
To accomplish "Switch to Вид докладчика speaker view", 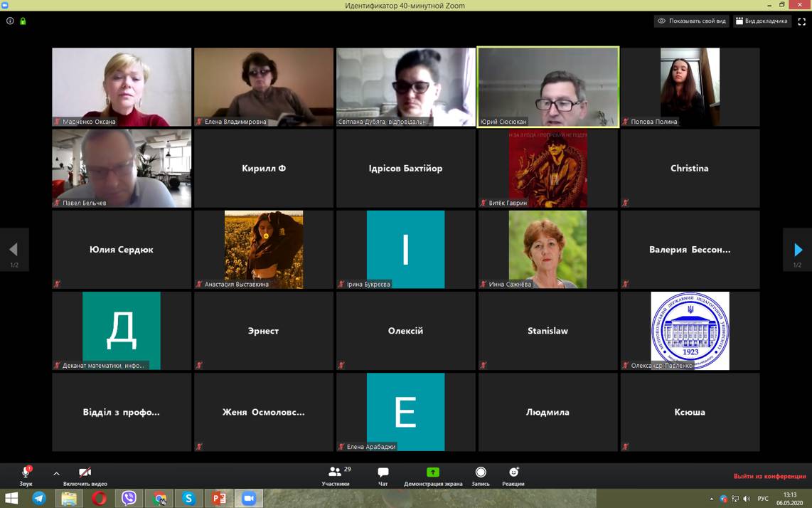I will (x=762, y=21).
